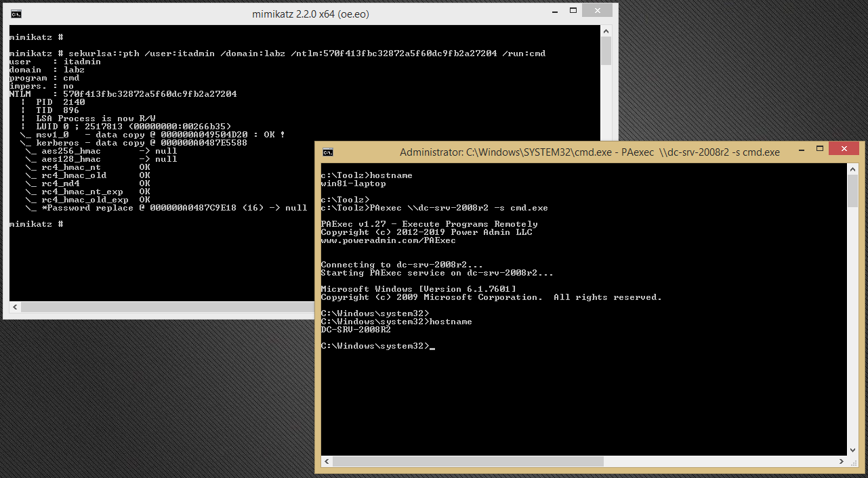Click the aes128_hmac -> null line
This screenshot has width=868, height=478.
tap(101, 159)
